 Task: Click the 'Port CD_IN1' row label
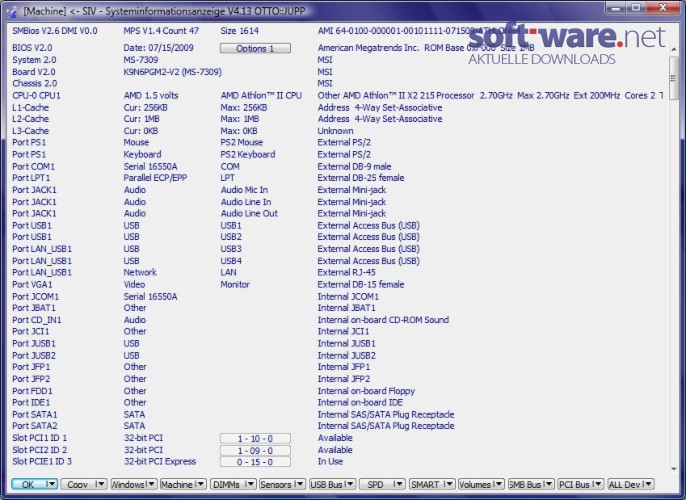pos(37,320)
